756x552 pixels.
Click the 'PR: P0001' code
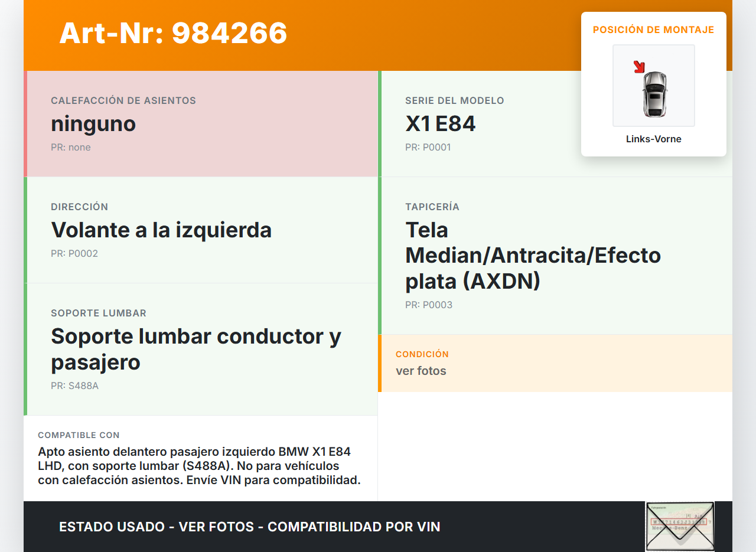(428, 148)
